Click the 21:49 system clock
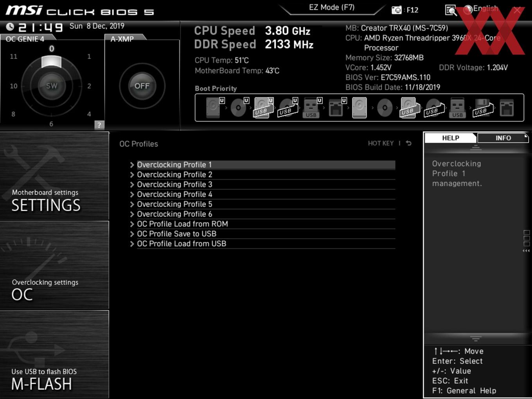Screen dimensions: 532x399 pos(40,27)
